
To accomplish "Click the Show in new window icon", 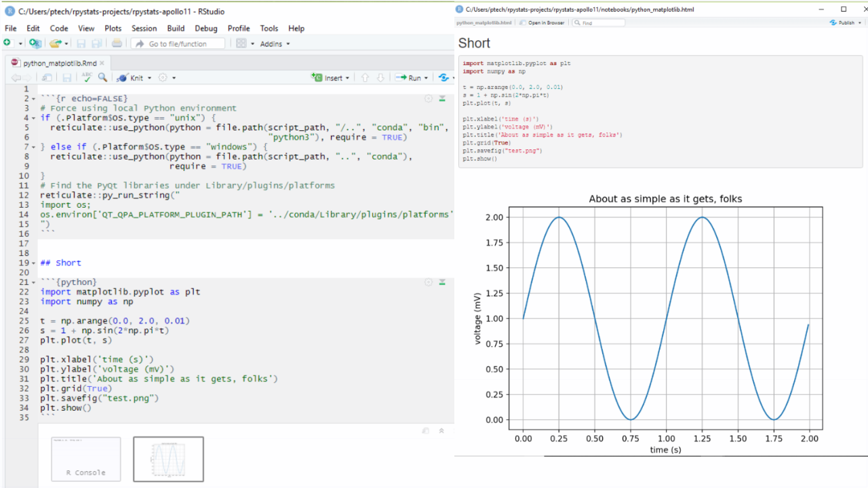I will tap(47, 77).
